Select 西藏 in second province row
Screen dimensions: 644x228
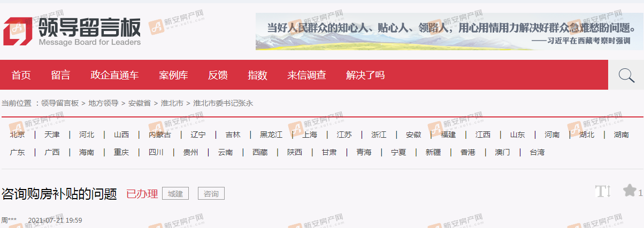point(260,152)
